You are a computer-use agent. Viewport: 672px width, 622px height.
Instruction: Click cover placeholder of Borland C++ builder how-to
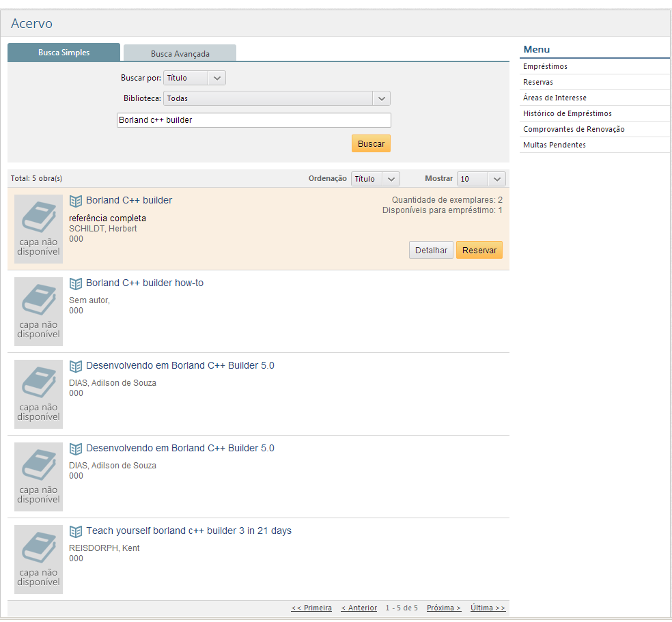38,311
